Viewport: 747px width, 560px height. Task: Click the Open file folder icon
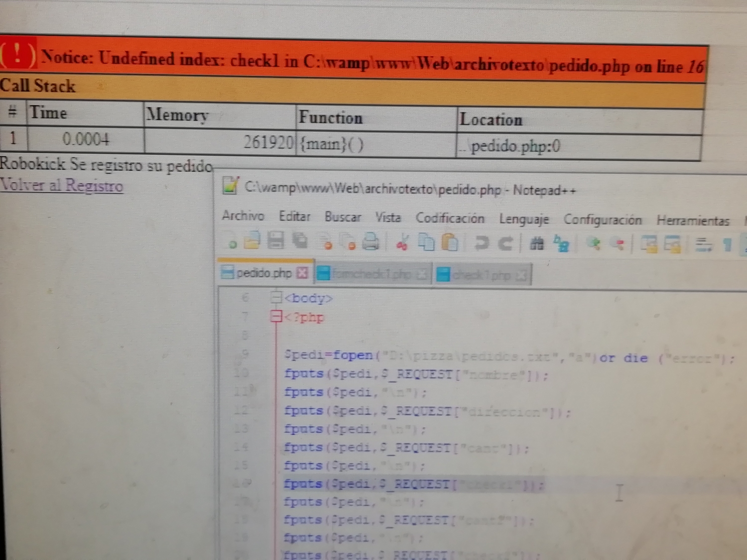coord(252,241)
